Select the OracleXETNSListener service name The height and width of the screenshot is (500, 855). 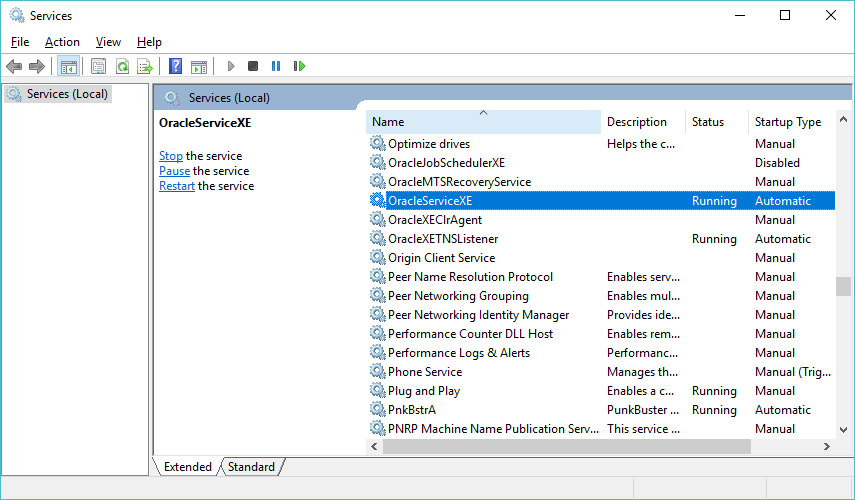coord(443,239)
